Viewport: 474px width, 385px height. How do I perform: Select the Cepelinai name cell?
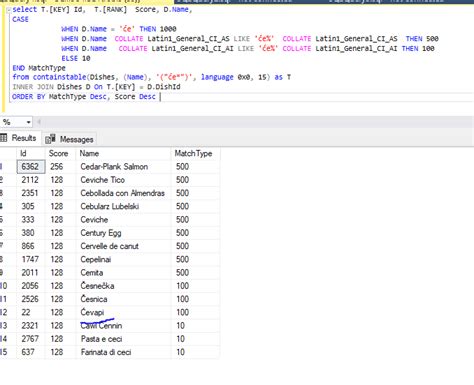tap(124, 259)
